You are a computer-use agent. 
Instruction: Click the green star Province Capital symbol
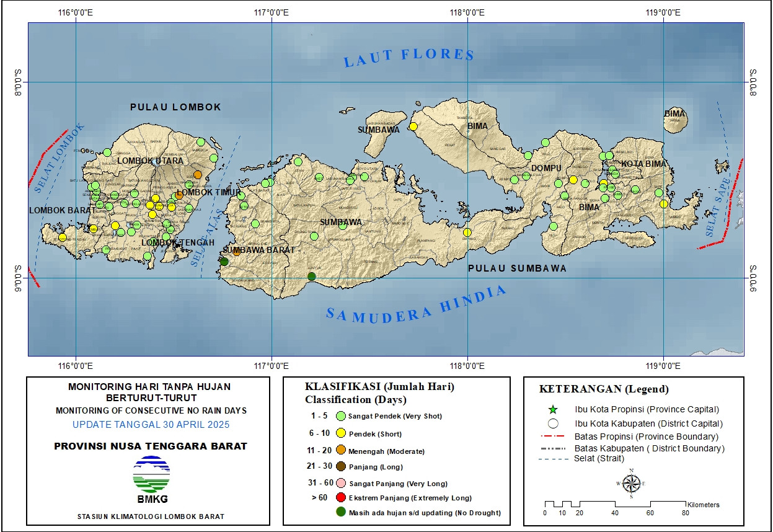pos(553,410)
